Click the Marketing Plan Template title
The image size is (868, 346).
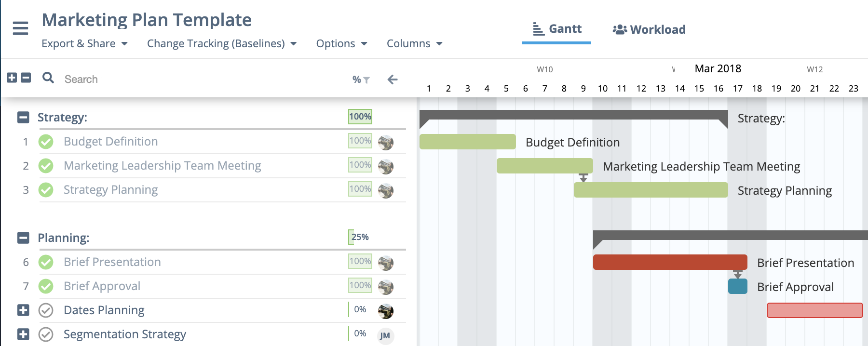(147, 20)
